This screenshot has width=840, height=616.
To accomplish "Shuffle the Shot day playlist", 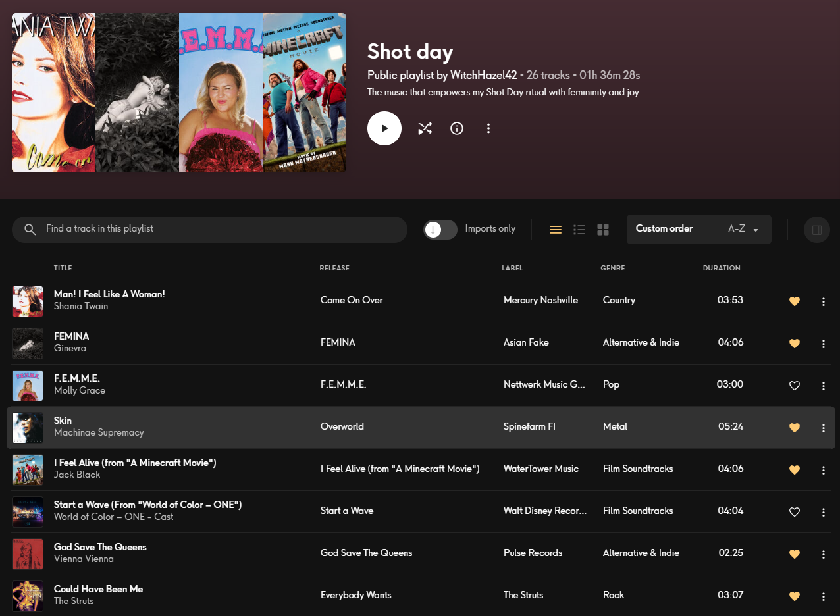I will [425, 128].
